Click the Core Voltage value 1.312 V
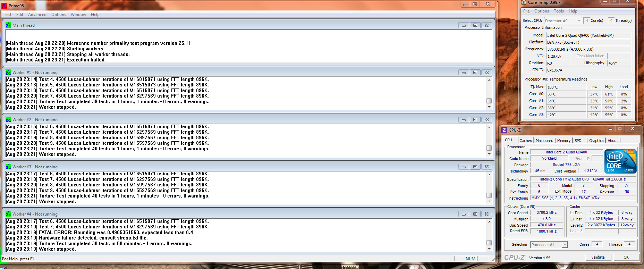Viewport: 644px width, 269px height. click(591, 171)
